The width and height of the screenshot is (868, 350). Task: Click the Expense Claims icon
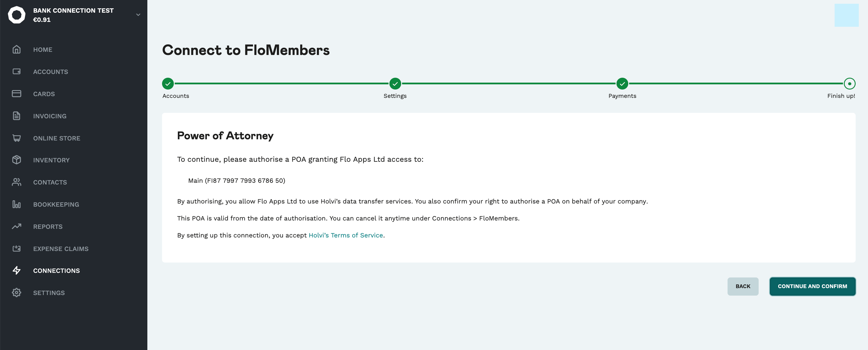click(16, 249)
